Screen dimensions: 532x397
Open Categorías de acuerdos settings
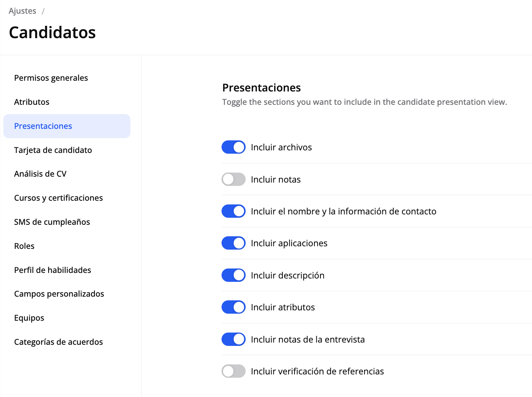(x=59, y=342)
